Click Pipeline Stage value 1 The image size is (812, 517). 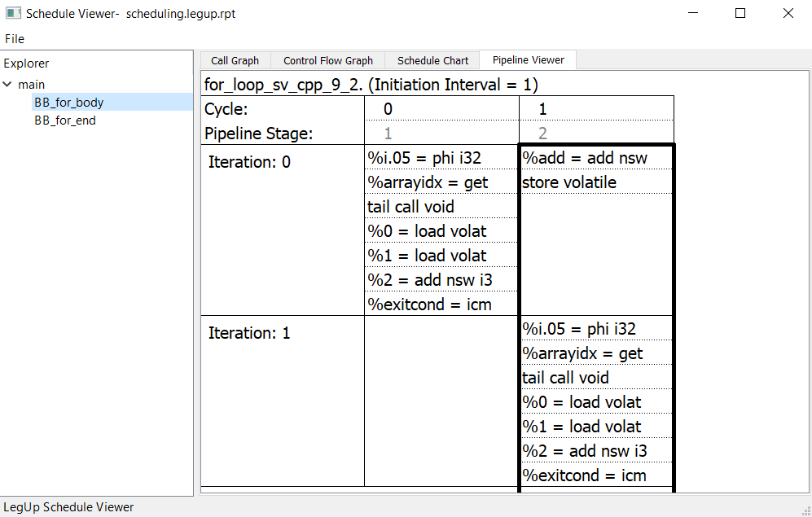coord(388,134)
